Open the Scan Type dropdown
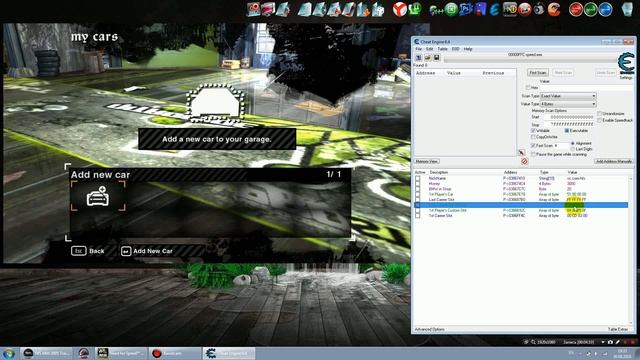This screenshot has height=360, width=640. click(568, 96)
